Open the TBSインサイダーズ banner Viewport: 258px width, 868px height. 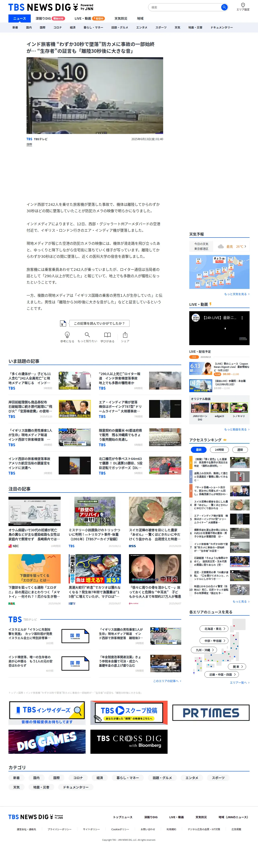47,712
